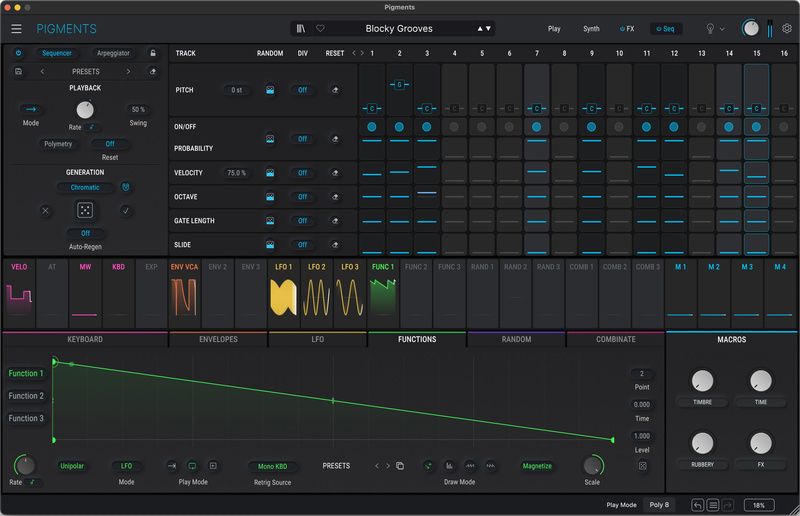Click the dice icon below Level value

(642, 465)
